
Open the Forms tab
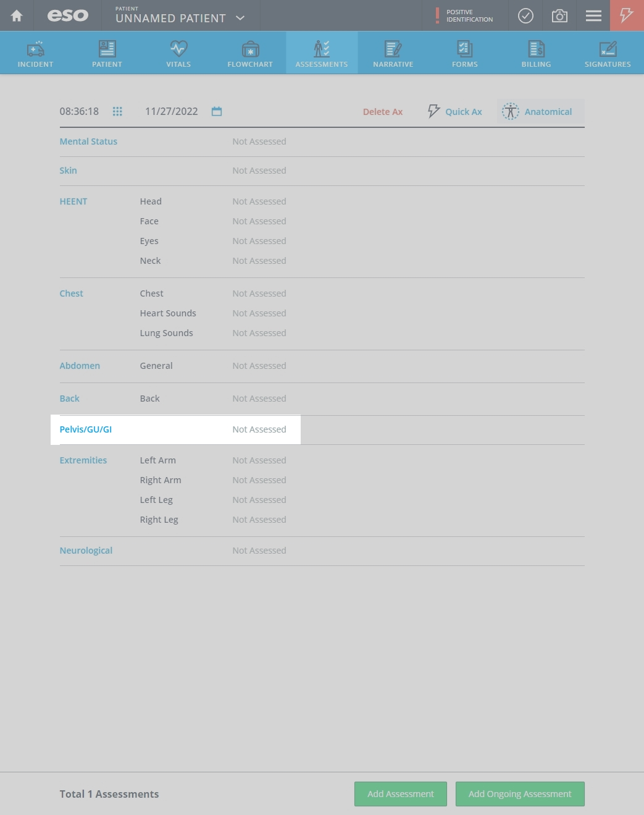[x=465, y=53]
